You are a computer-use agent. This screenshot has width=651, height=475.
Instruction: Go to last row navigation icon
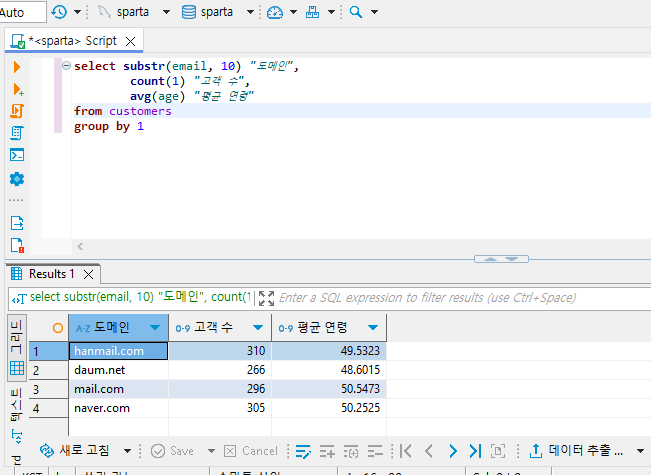[475, 451]
